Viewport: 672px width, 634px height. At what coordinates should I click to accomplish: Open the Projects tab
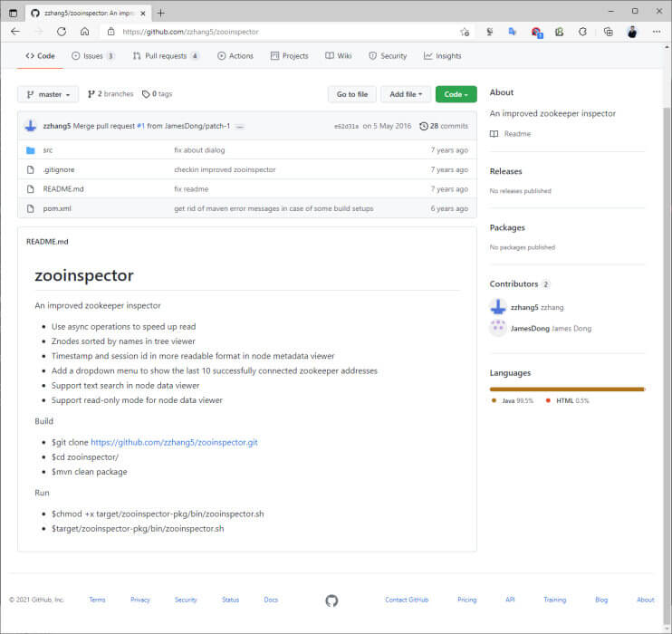[x=289, y=56]
